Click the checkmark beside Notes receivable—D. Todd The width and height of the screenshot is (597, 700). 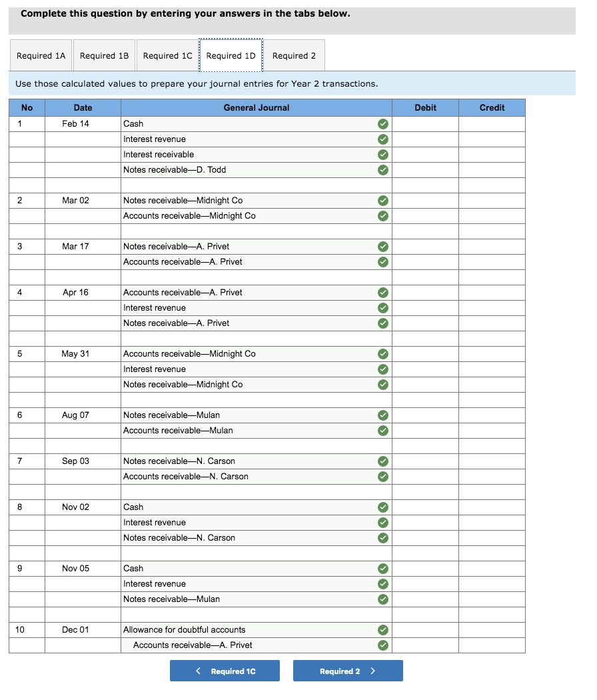(x=383, y=169)
